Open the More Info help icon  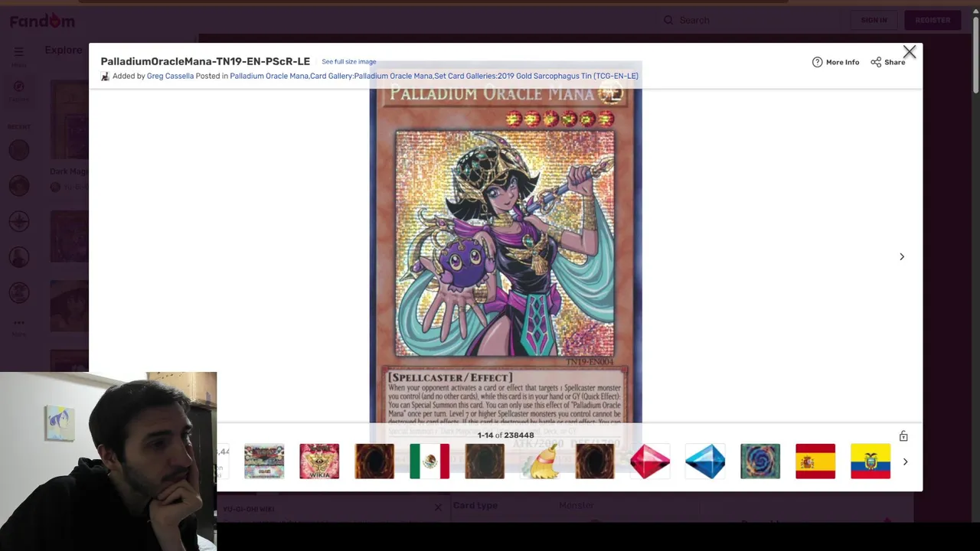[x=817, y=62]
